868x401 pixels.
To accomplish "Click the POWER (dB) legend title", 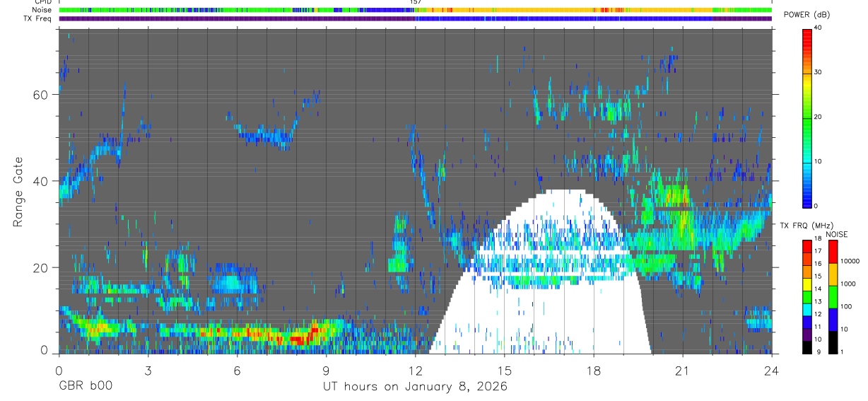I will coord(807,15).
